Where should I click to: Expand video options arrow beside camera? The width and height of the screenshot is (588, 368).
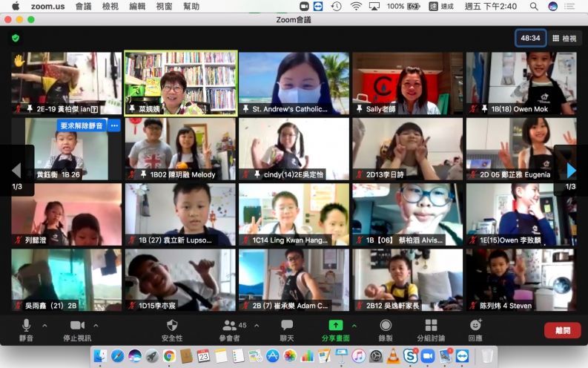(96, 326)
